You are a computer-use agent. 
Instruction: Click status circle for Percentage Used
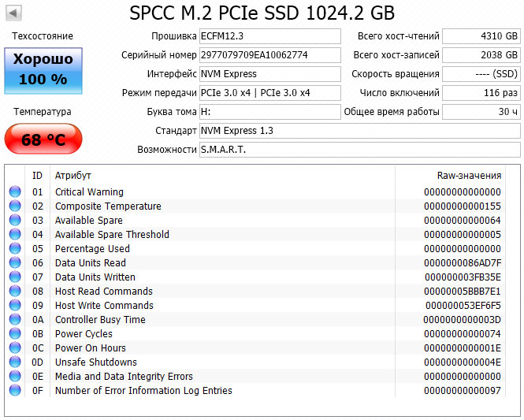click(15, 248)
